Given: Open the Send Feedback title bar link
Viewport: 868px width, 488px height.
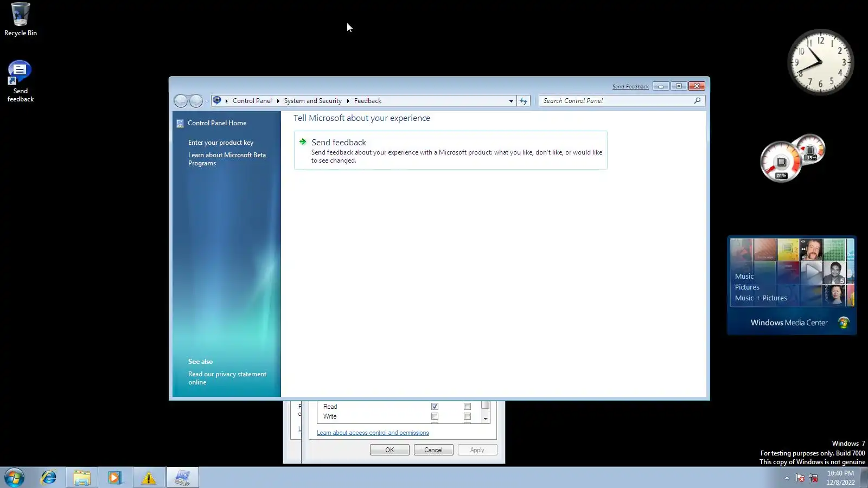Looking at the screenshot, I should click(x=630, y=87).
